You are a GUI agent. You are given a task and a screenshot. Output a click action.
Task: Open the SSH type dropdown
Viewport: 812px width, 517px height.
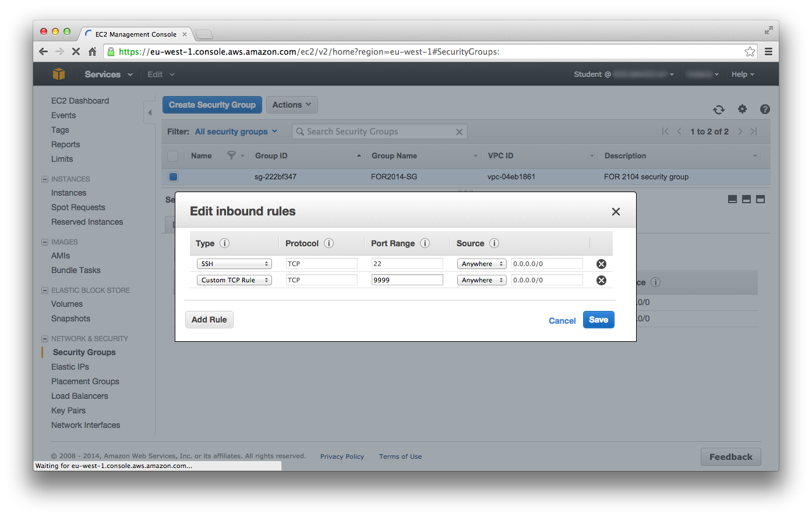(234, 264)
